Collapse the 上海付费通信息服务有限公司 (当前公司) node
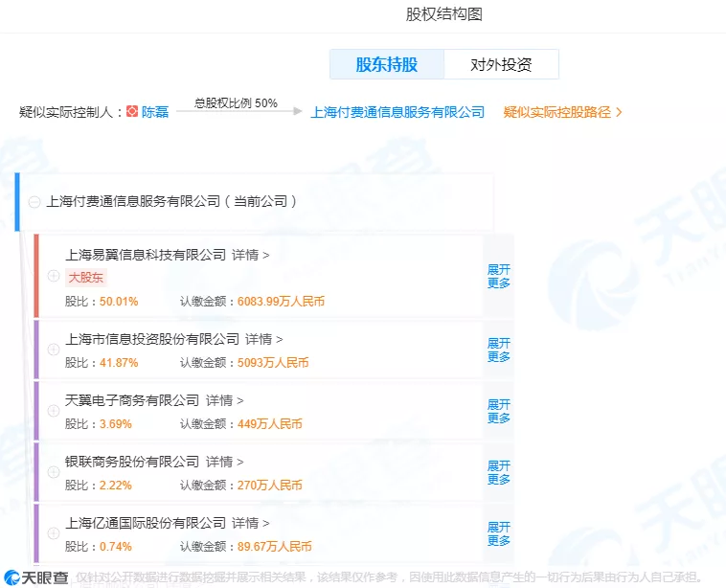The width and height of the screenshot is (726, 588). click(x=34, y=202)
